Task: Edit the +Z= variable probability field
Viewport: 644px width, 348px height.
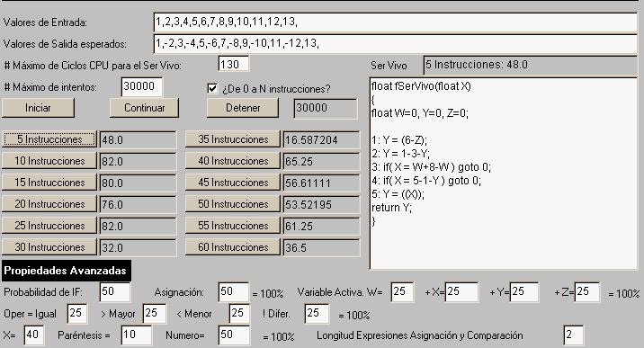Action: click(587, 292)
